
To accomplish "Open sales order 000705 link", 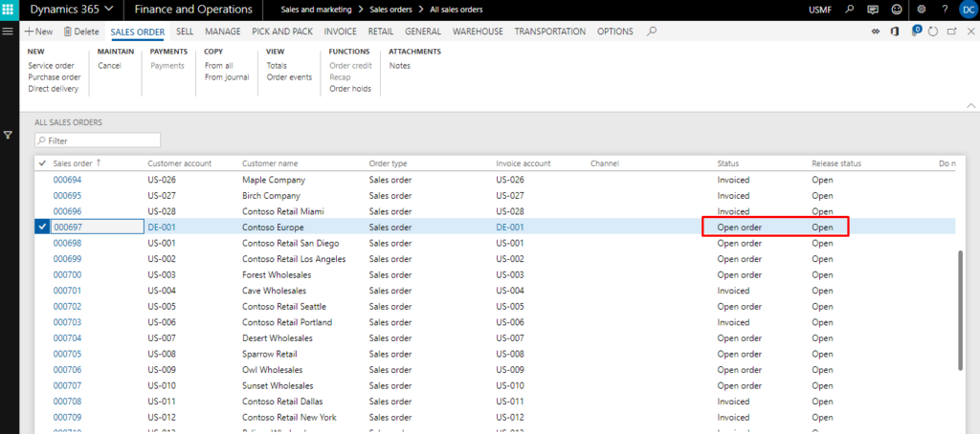I will 68,354.
